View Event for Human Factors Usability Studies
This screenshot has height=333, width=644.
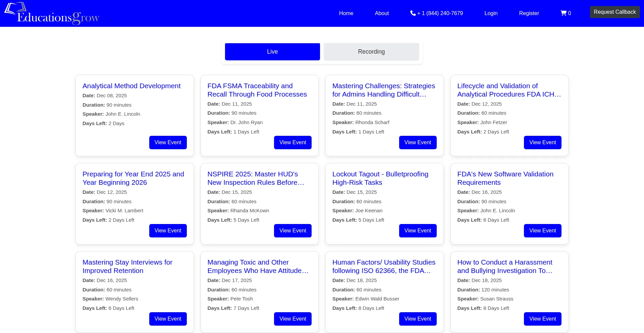(418, 319)
